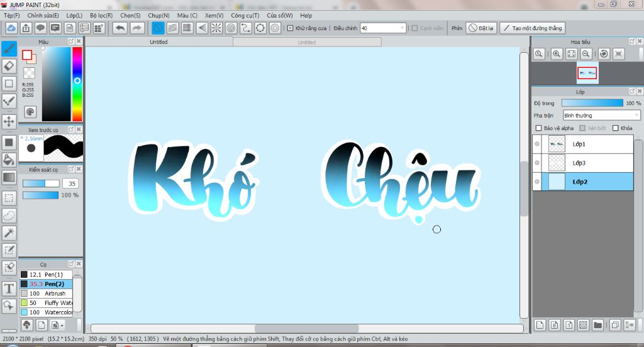The height and width of the screenshot is (347, 644).
Task: Create a new halftone layer
Action: tap(583, 325)
